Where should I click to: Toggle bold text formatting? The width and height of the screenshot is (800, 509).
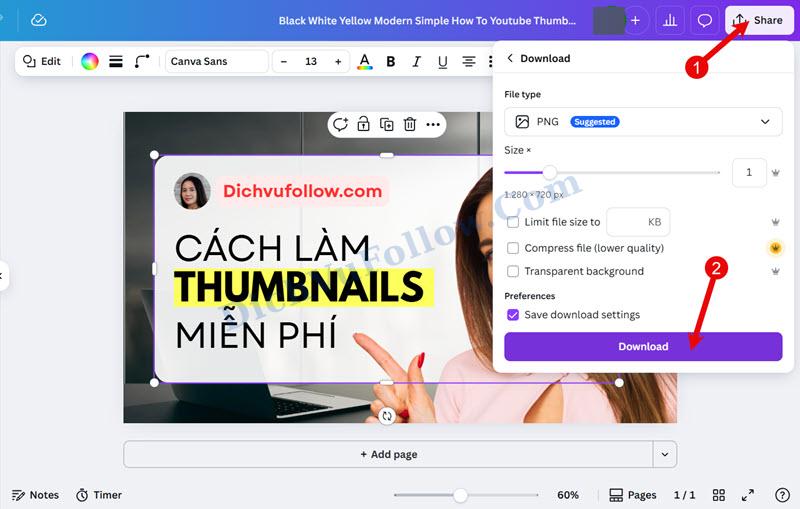point(390,61)
